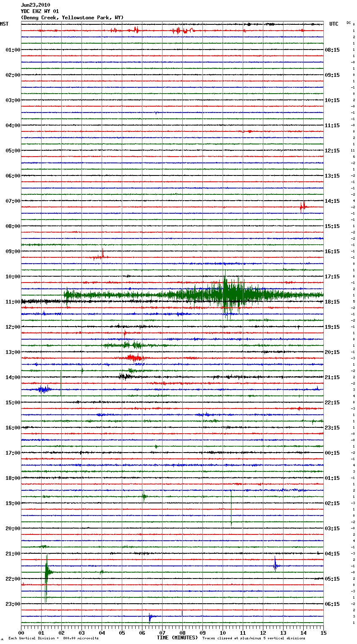Select the 10:00 MST row label
357x644 pixels.
click(13, 277)
